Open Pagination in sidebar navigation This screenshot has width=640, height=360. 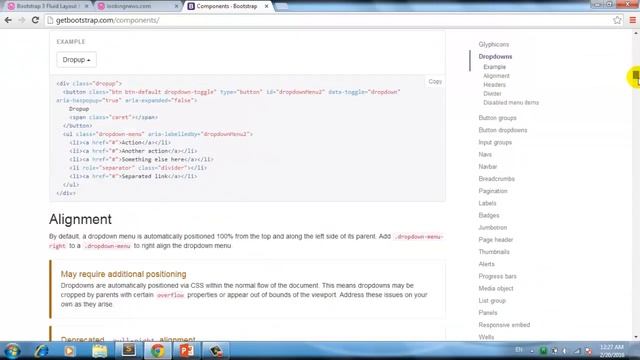point(493,191)
